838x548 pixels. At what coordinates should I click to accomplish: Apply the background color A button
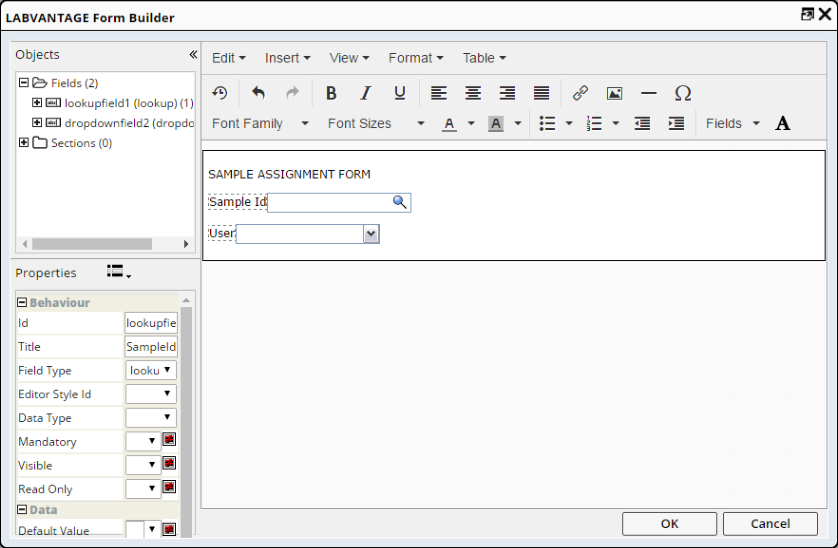click(x=496, y=124)
